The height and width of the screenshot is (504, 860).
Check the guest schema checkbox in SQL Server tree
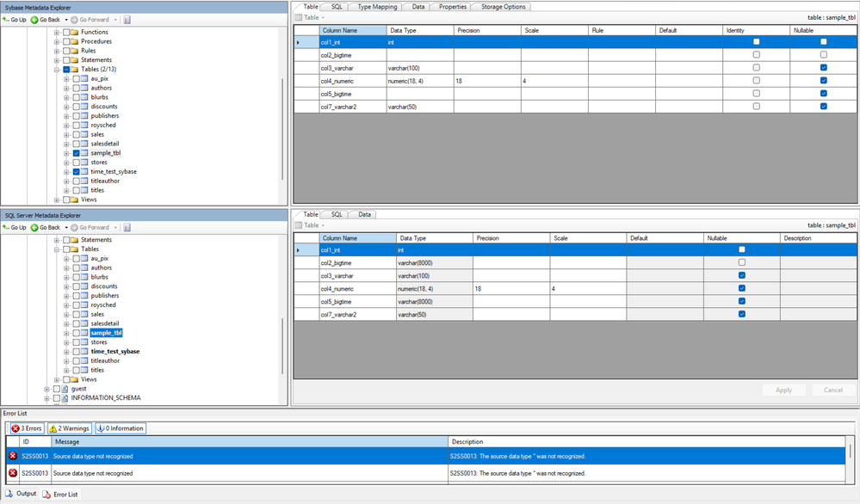pyautogui.click(x=57, y=389)
